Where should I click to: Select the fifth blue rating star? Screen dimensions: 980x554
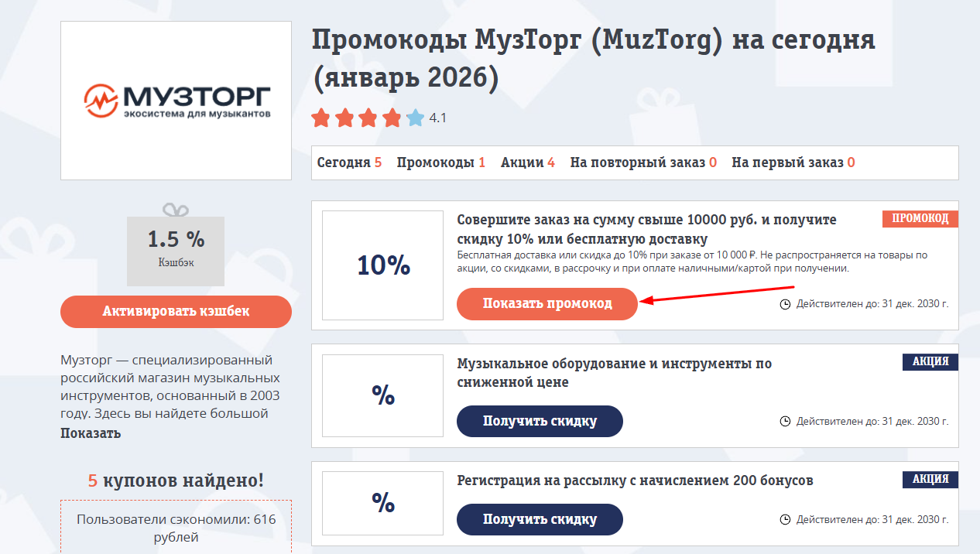point(417,118)
